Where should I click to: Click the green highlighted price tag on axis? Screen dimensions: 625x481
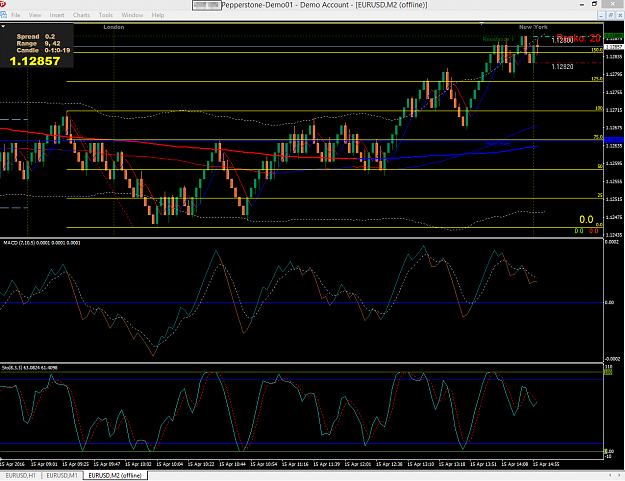[x=614, y=36]
